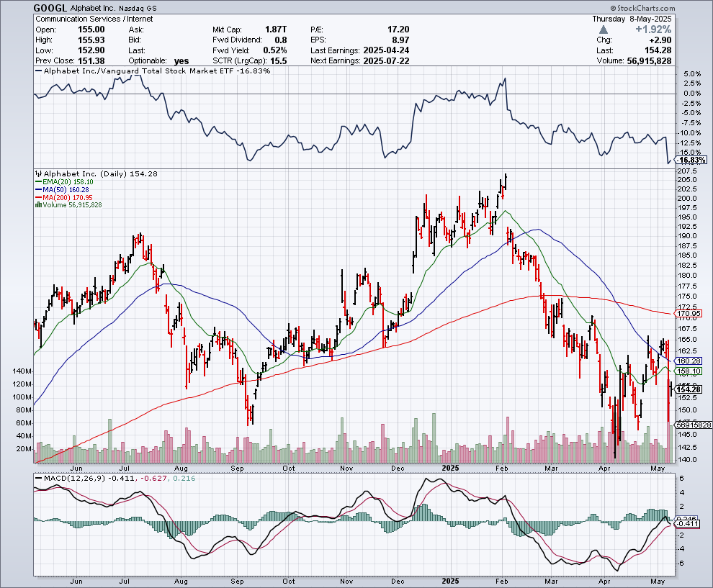Click the Prev Close value 151.38
Screen dimensions: 713x588
coord(91,61)
